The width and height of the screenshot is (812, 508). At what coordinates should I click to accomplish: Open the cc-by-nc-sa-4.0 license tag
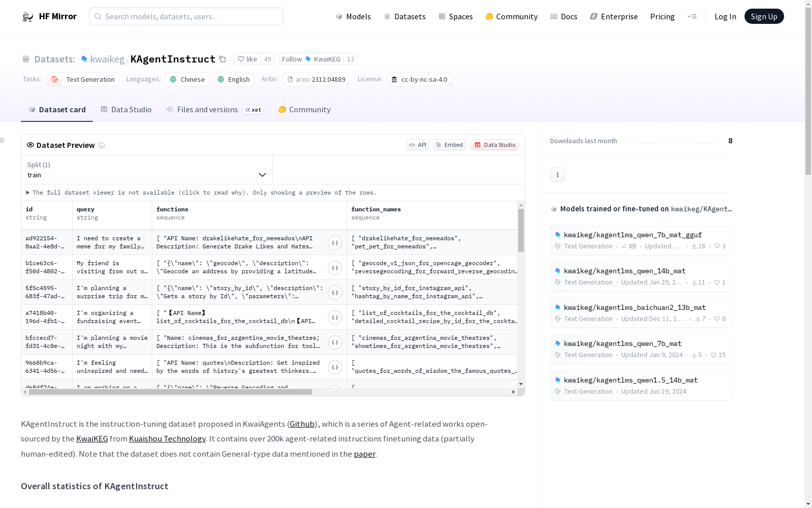coord(420,79)
